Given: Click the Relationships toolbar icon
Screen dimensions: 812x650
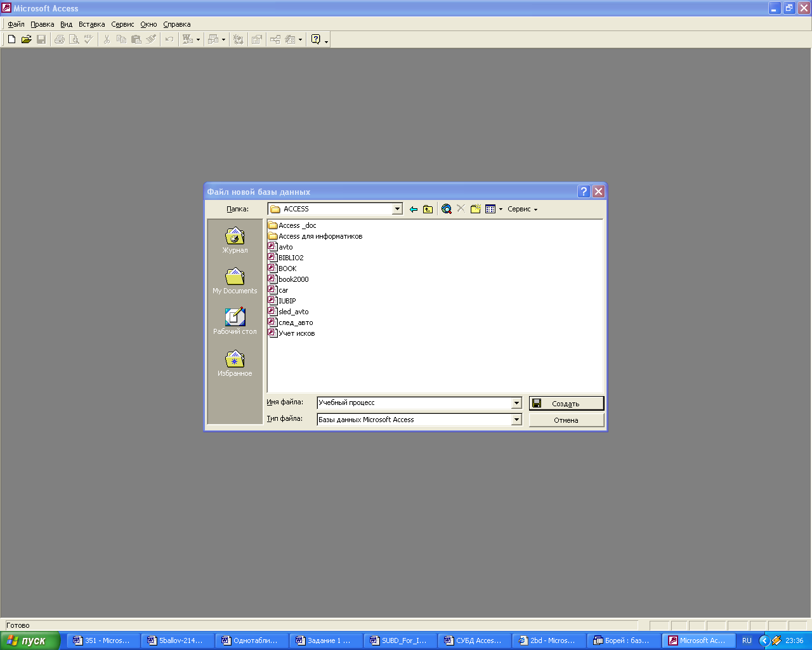Looking at the screenshot, I should click(x=275, y=39).
